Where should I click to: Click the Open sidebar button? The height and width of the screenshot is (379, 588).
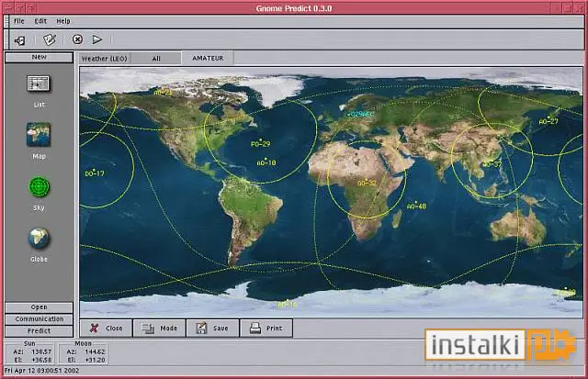click(x=39, y=307)
